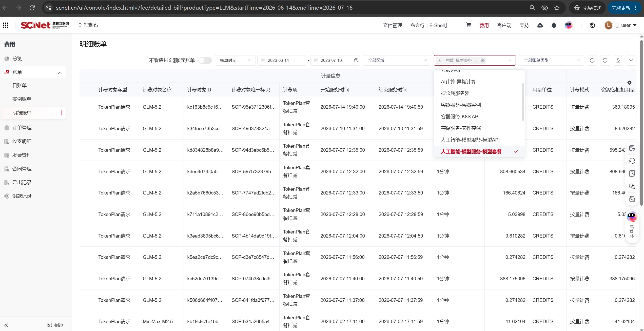
Task: Collapse the product type dropdown
Action: pyautogui.click(x=510, y=61)
